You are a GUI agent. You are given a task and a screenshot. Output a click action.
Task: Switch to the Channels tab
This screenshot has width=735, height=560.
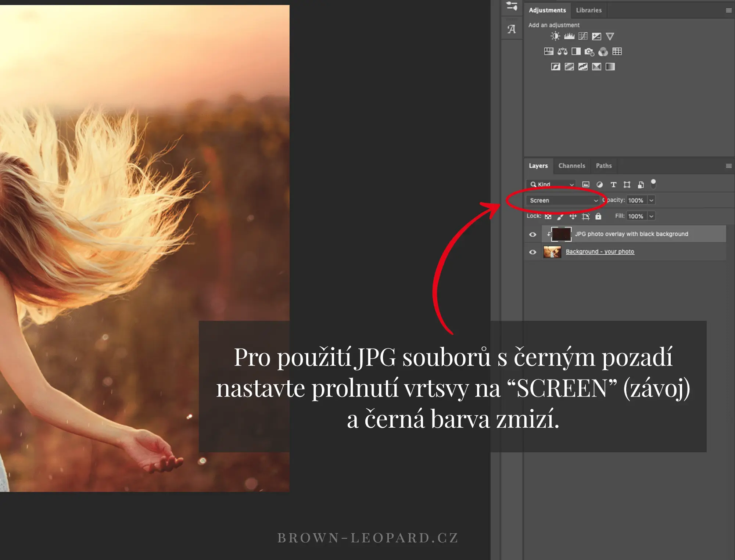point(571,166)
